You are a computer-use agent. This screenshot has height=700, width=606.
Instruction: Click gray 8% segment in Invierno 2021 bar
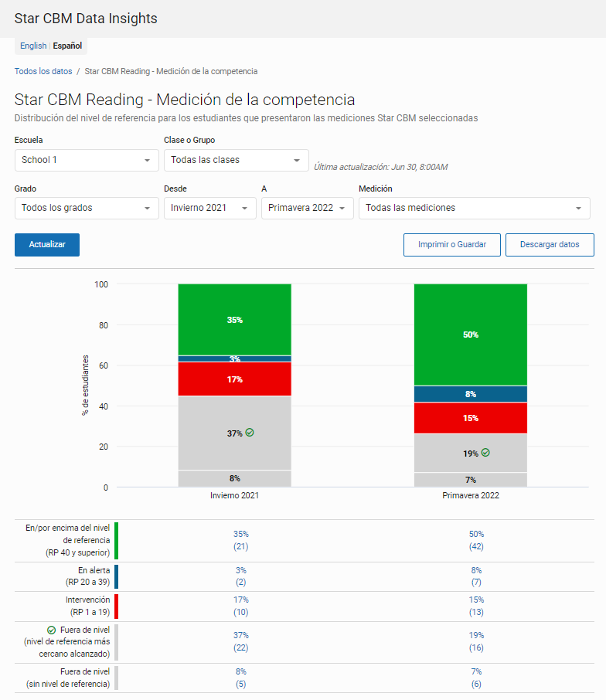tap(234, 478)
